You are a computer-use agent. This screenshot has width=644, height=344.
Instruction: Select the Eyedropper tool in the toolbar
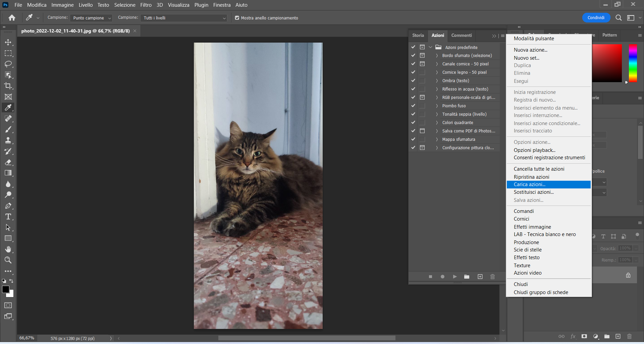click(8, 107)
